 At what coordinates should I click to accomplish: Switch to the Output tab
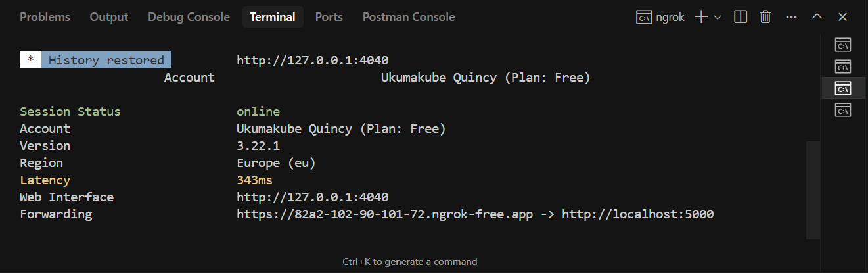click(x=109, y=17)
